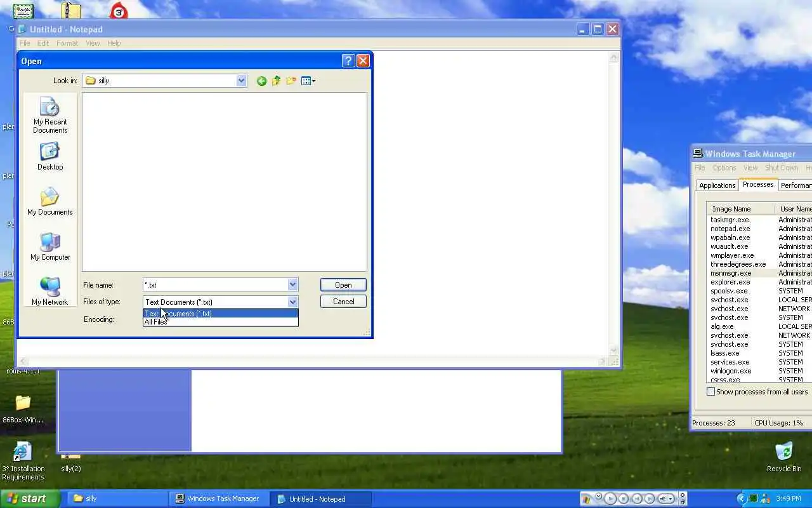Click Cancel in the Open dialog
812x508 pixels.
(x=343, y=302)
